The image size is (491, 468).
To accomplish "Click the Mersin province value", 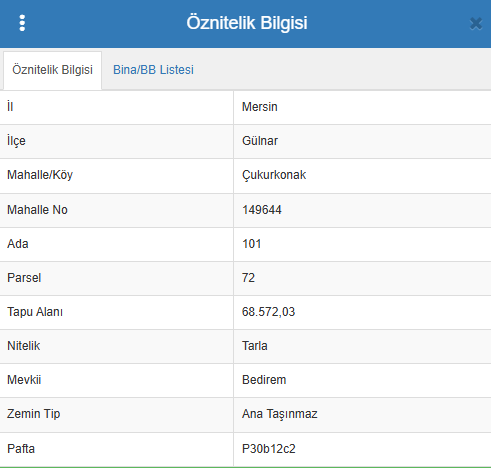I will (x=260, y=107).
